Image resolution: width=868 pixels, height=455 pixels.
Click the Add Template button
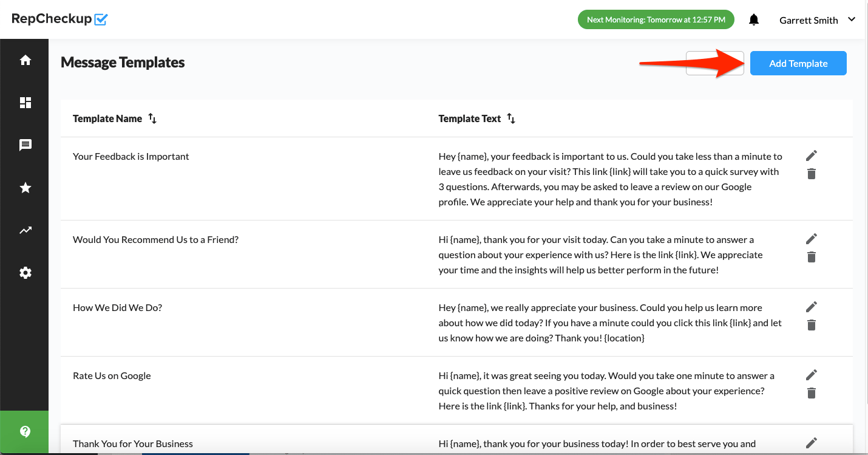coord(798,63)
